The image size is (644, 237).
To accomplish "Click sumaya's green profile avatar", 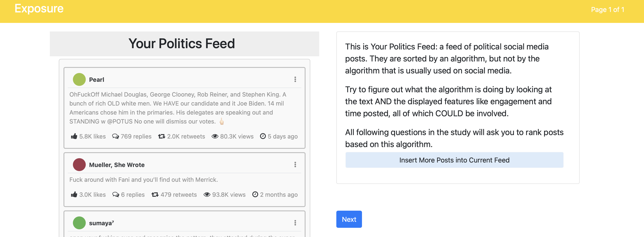I will tap(79, 223).
